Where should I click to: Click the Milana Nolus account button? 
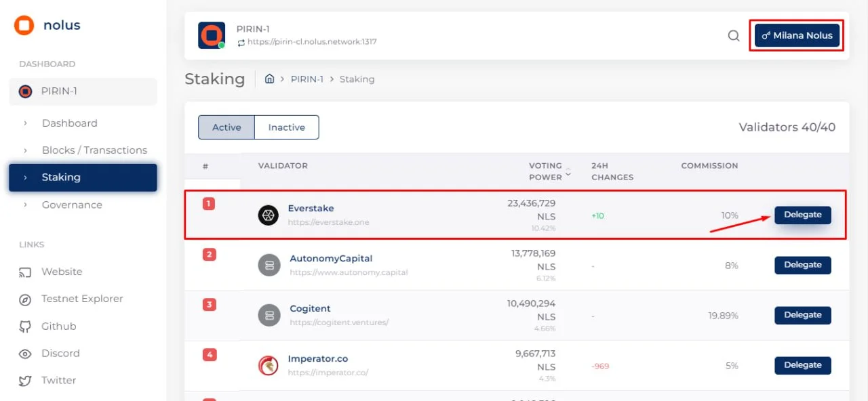(796, 35)
